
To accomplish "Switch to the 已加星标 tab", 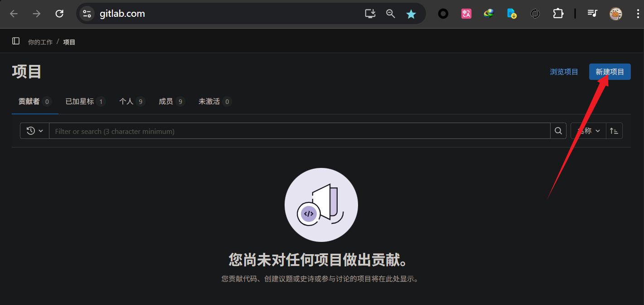I will [x=85, y=101].
